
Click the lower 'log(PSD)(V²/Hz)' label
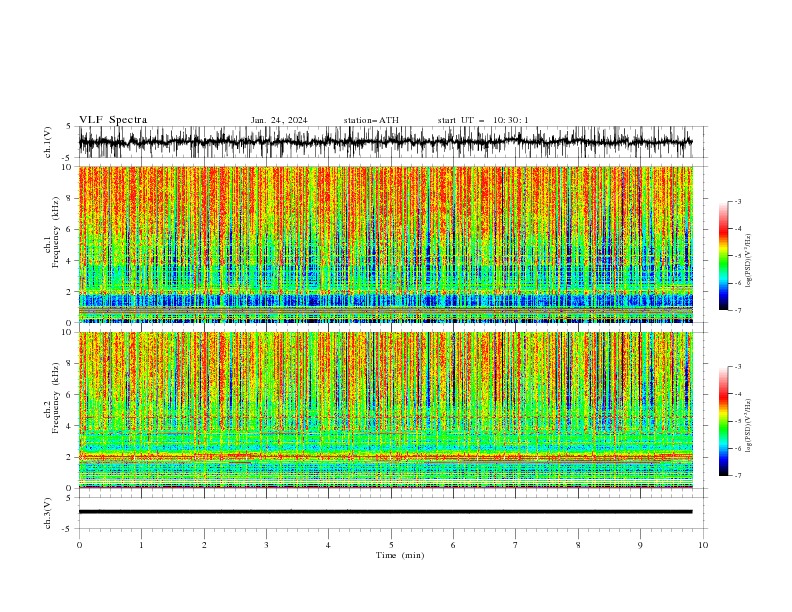(749, 425)
